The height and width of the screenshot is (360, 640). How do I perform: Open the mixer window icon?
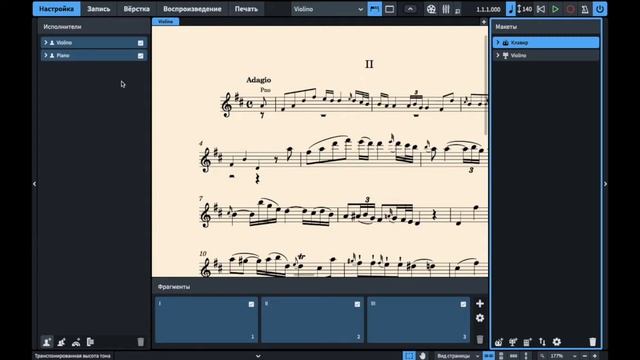(446, 9)
